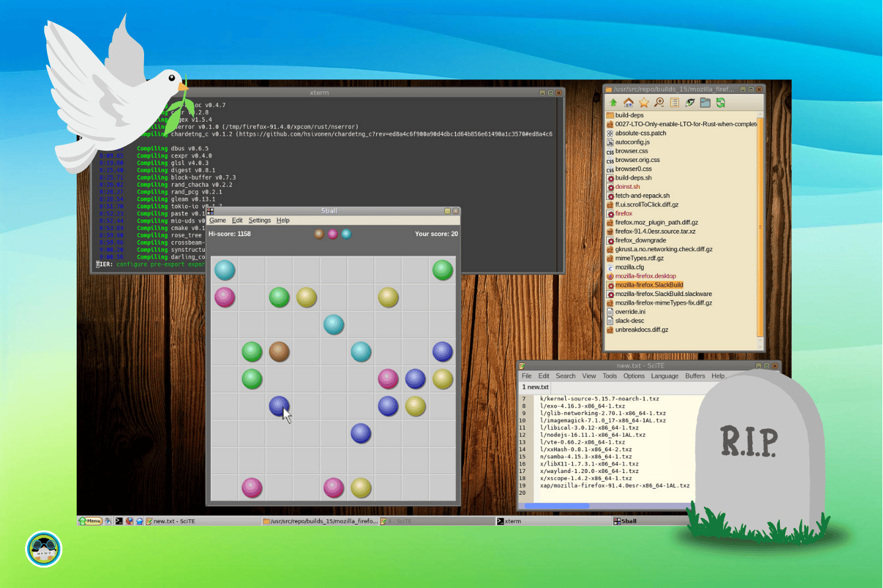This screenshot has height=588, width=883.
Task: Bring the xterm window forward via its taskbar button
Action: tap(512, 521)
